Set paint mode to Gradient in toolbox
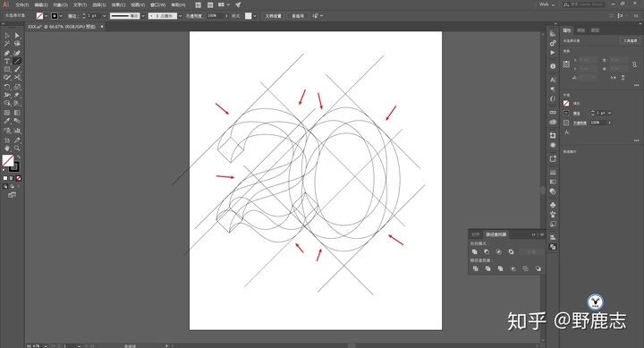The height and width of the screenshot is (348, 644). point(12,178)
